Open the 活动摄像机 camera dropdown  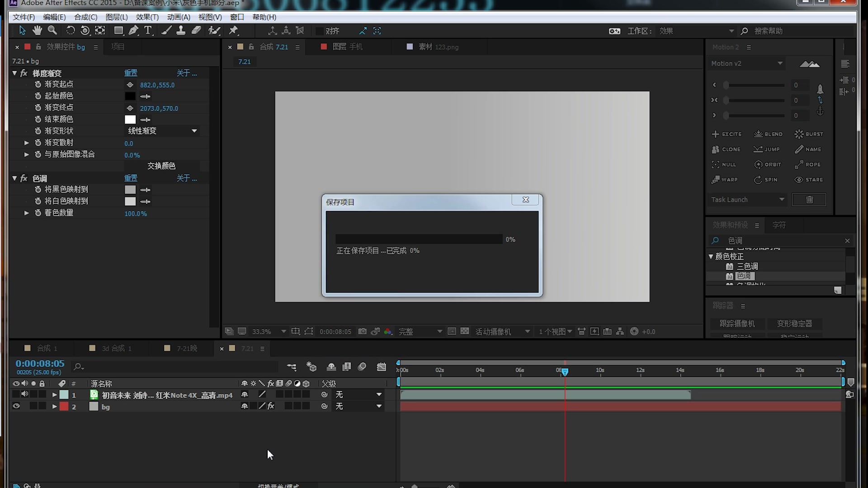tap(502, 332)
